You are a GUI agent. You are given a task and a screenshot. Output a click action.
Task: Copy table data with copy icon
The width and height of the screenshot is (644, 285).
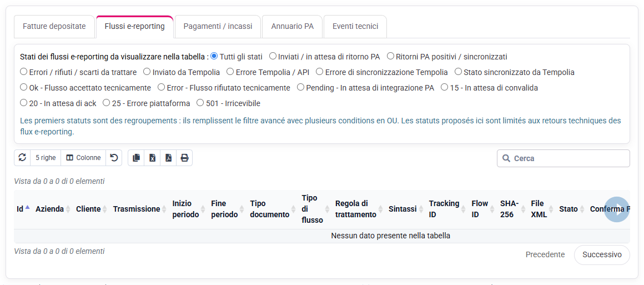(x=137, y=158)
